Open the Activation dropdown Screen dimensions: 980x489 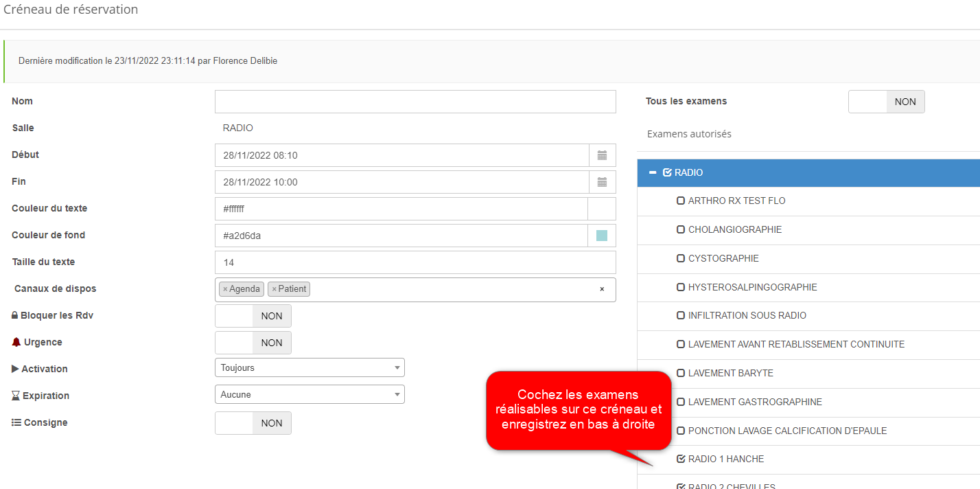tap(310, 368)
